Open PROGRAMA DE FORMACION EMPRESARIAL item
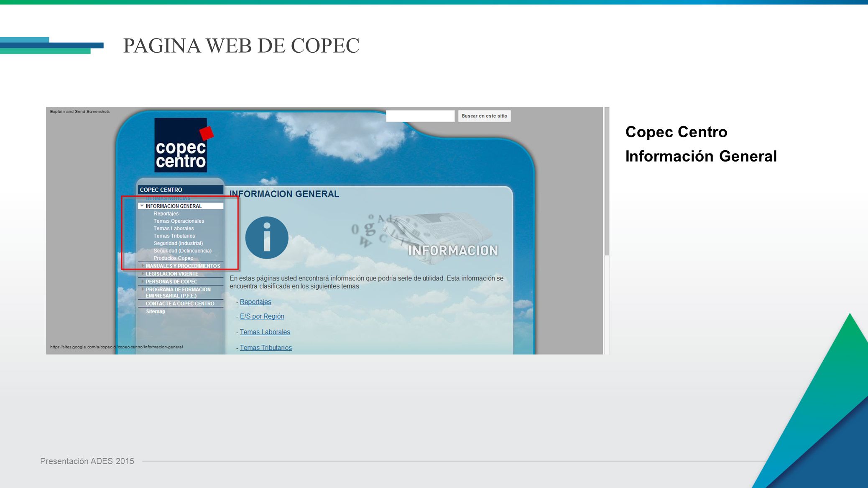 click(x=178, y=293)
